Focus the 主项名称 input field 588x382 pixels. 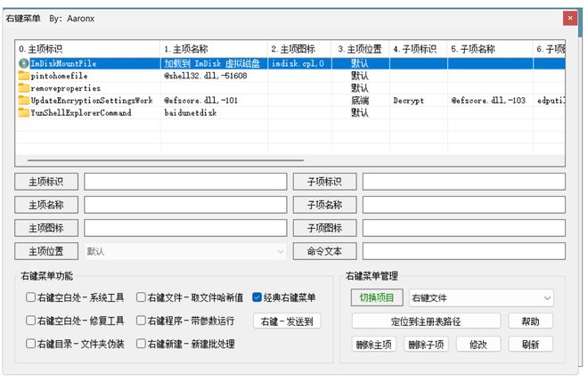click(185, 205)
